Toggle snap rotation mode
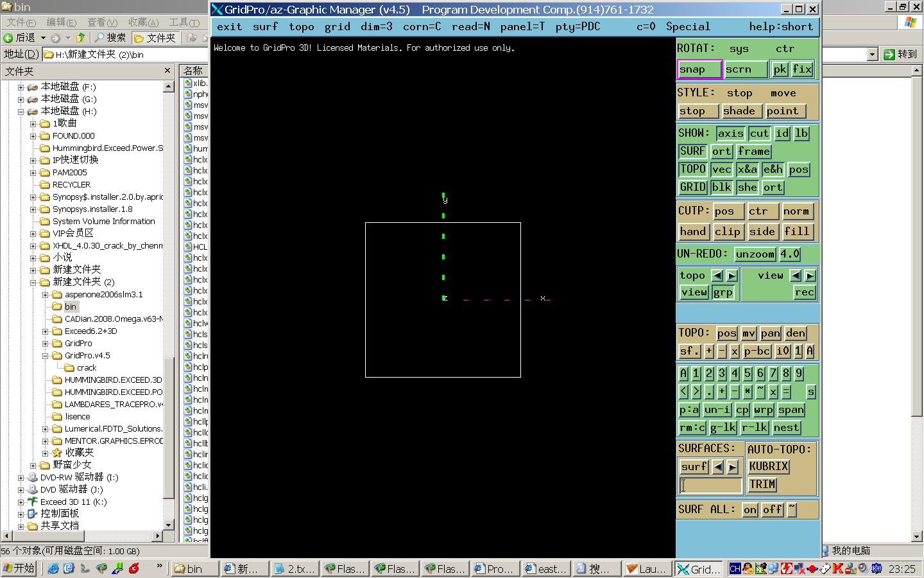The width and height of the screenshot is (924, 578). coord(699,69)
